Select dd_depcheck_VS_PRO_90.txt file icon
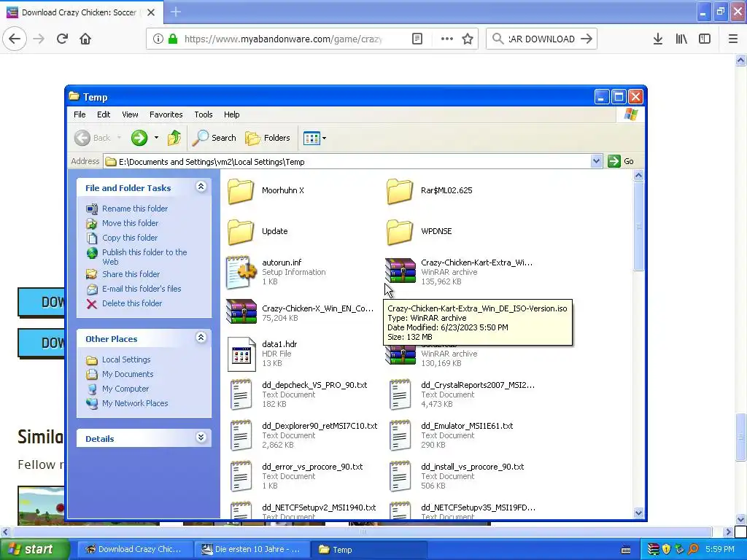 [241, 394]
